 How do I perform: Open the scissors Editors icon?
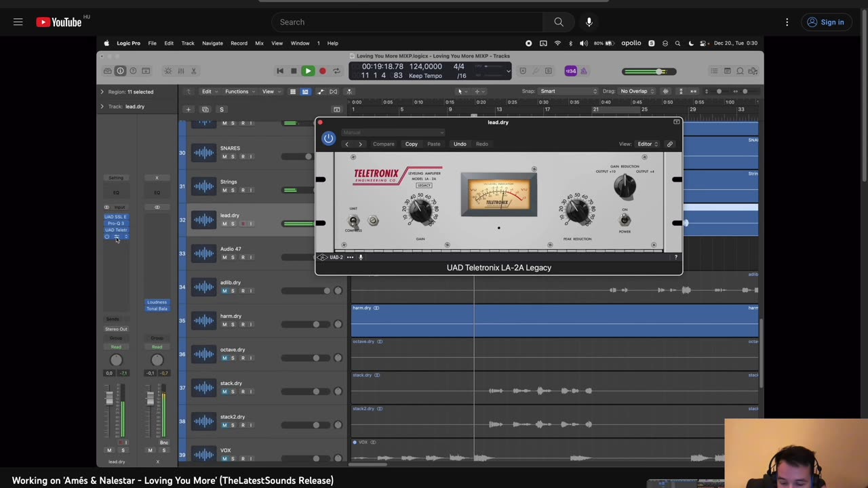point(193,70)
